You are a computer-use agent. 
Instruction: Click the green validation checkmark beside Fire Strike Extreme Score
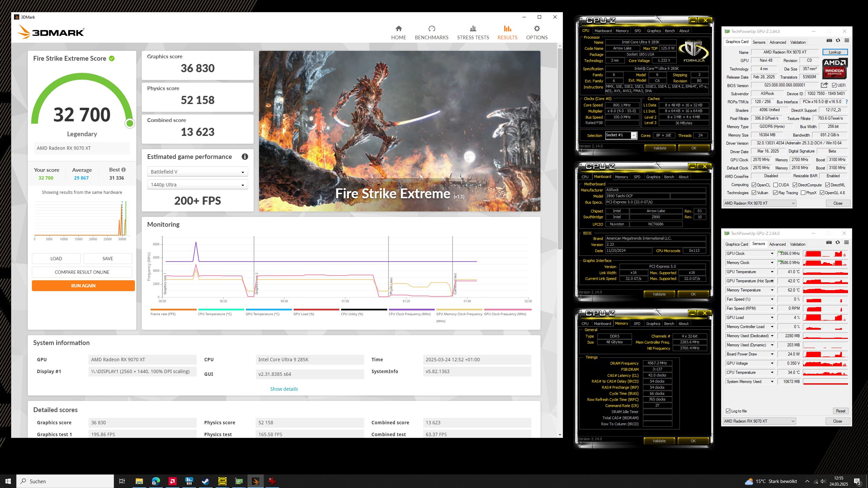click(x=112, y=58)
